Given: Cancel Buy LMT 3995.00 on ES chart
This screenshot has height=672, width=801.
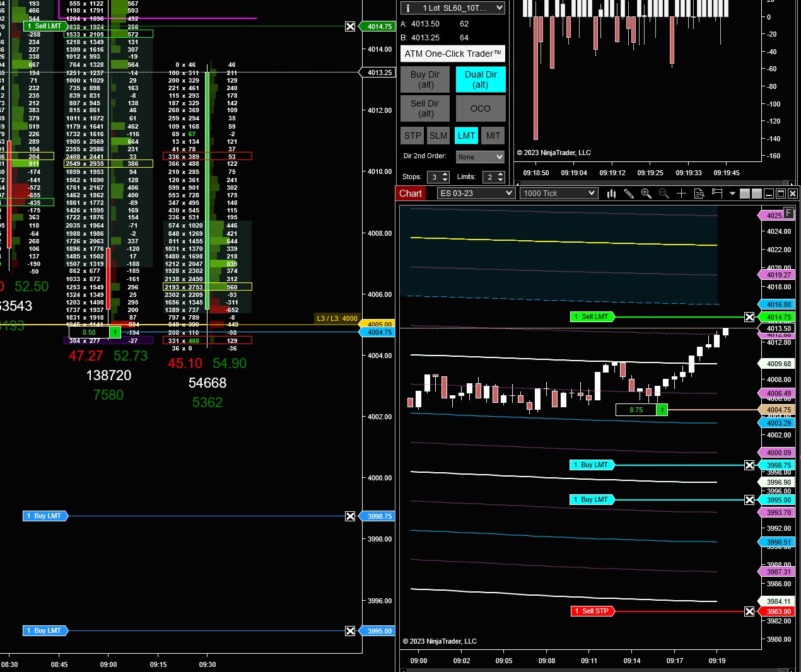Looking at the screenshot, I should pyautogui.click(x=749, y=500).
